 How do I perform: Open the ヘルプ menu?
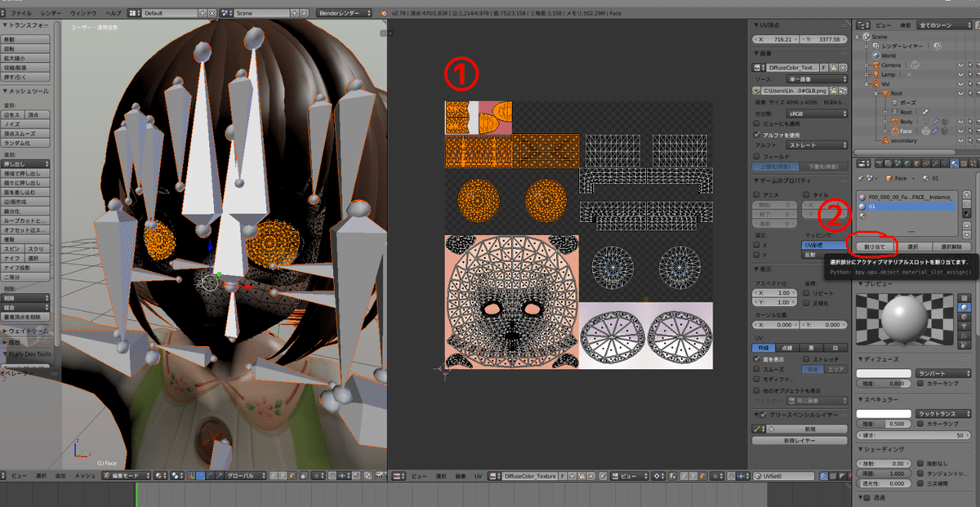(114, 14)
